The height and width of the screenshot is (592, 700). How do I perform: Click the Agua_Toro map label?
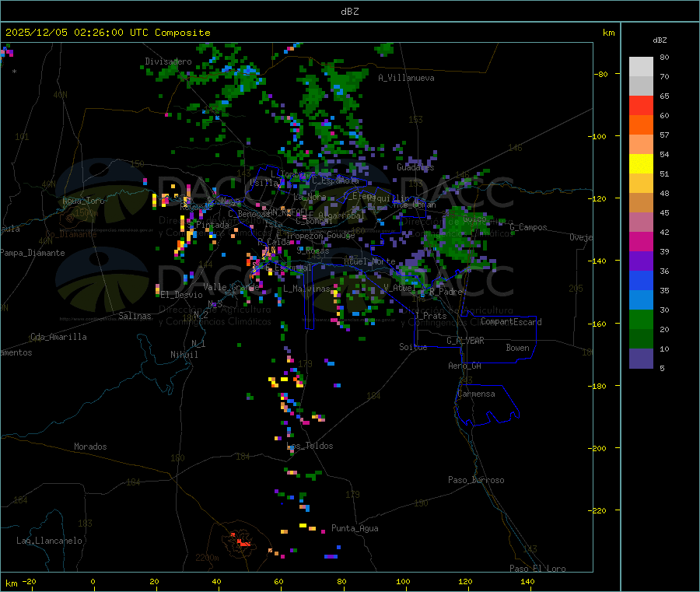click(83, 201)
